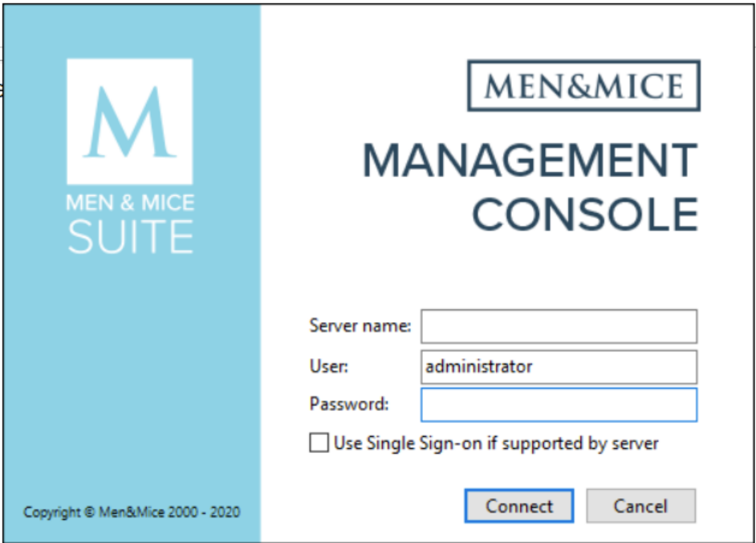Click the User label
The width and height of the screenshot is (756, 543).
(328, 366)
